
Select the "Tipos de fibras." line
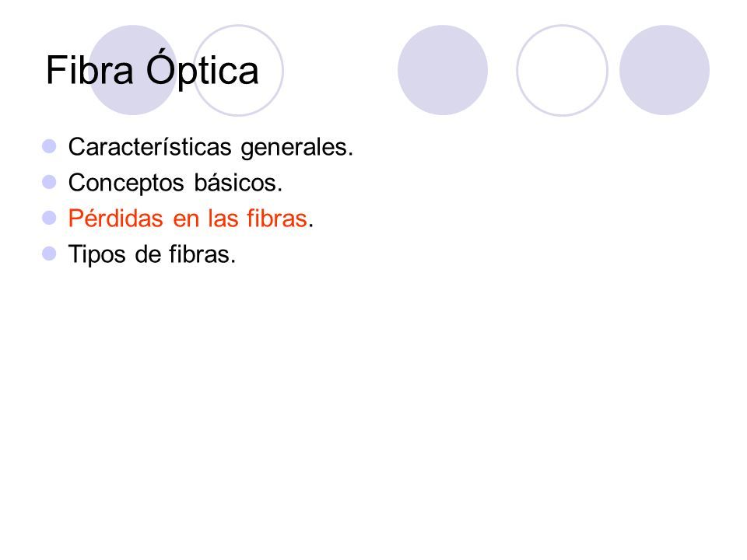152,254
